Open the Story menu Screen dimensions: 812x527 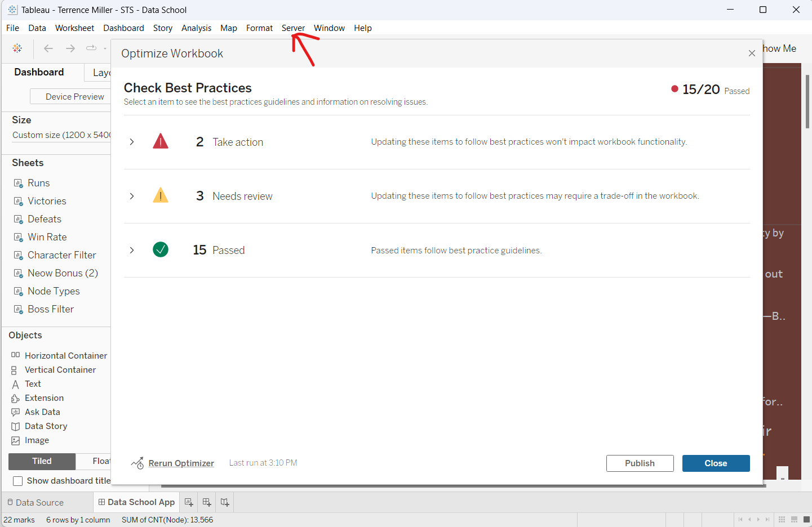(x=163, y=28)
